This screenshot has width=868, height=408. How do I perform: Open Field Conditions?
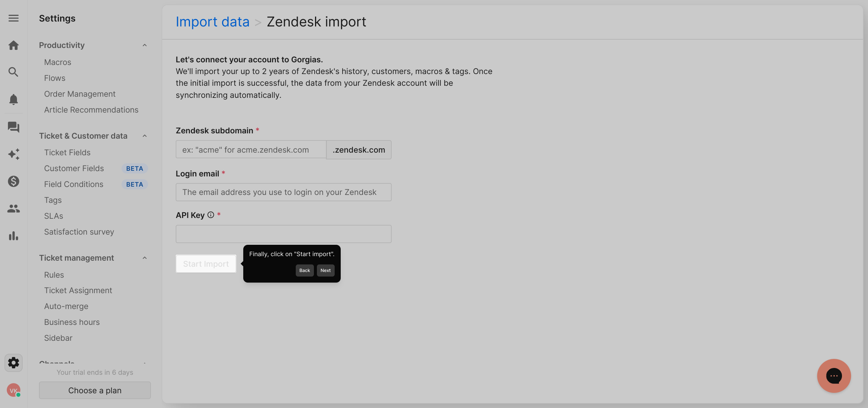[74, 184]
